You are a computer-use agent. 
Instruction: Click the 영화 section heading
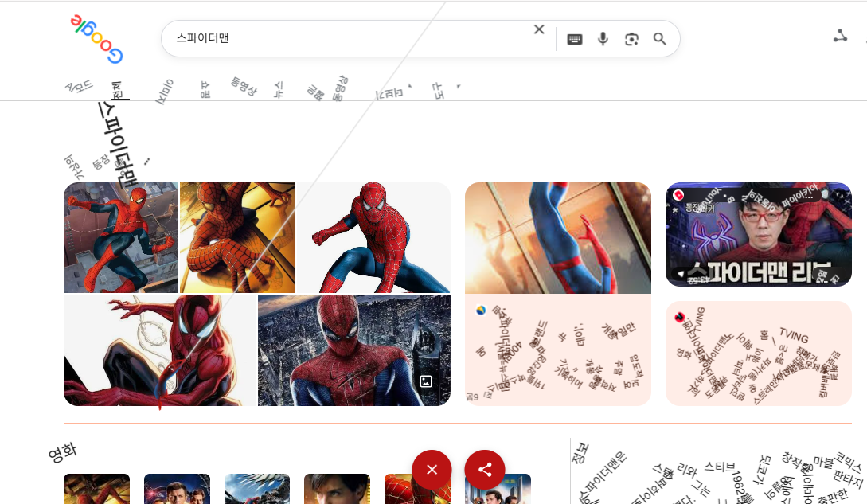pos(62,453)
